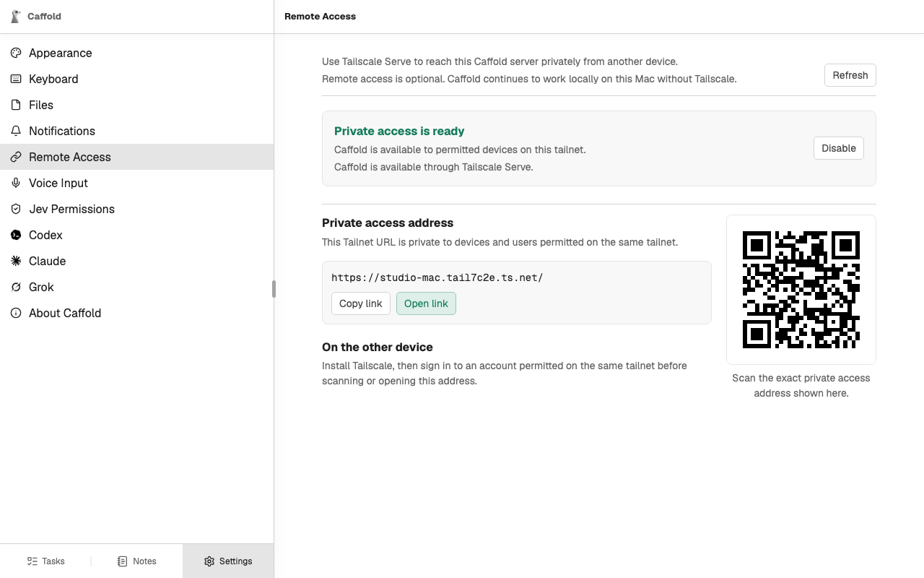924x578 pixels.
Task: Click the Voice Input microphone icon
Action: (x=16, y=183)
